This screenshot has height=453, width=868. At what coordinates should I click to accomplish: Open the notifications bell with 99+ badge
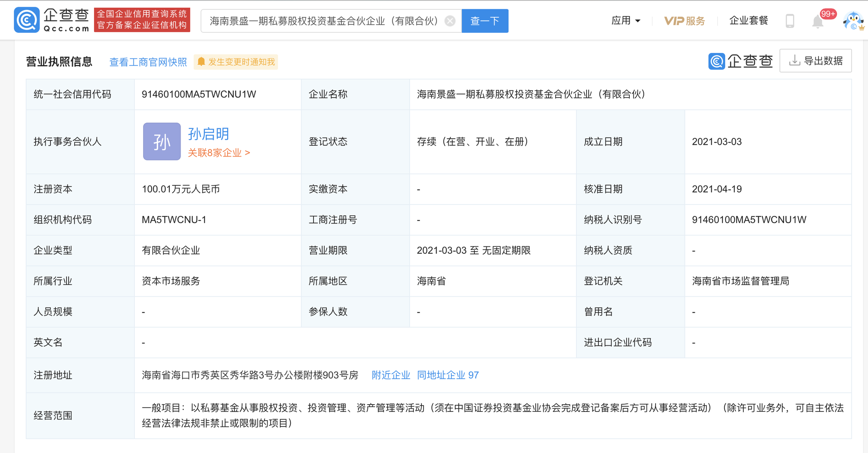pyautogui.click(x=818, y=21)
